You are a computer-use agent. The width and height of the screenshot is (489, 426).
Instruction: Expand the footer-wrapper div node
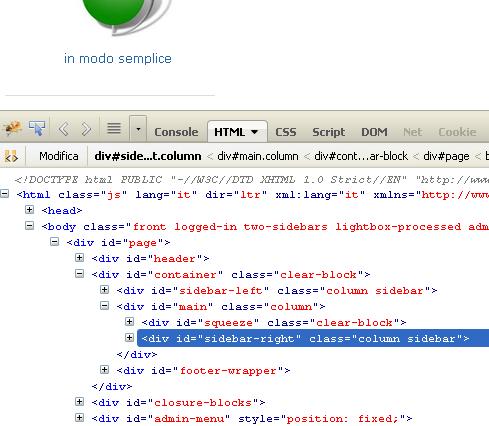(x=104, y=369)
